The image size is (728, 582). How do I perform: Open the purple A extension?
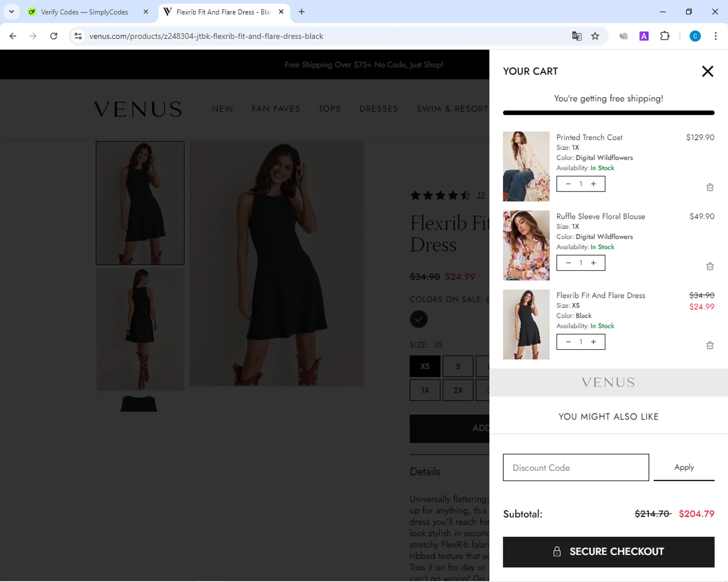point(644,36)
